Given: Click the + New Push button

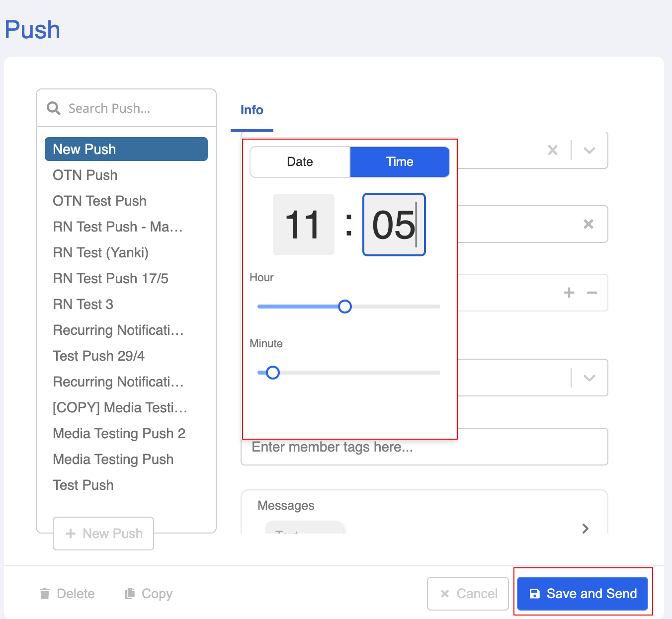Looking at the screenshot, I should coord(103,534).
